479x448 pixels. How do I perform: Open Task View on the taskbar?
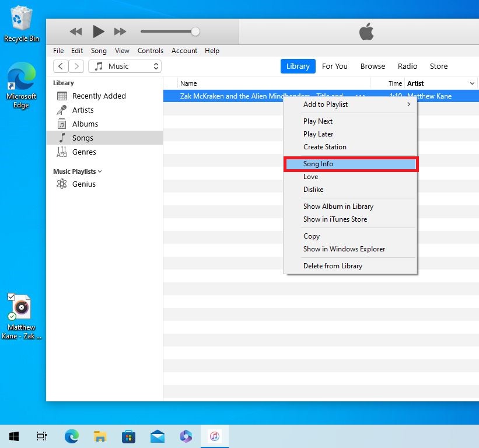pos(42,436)
